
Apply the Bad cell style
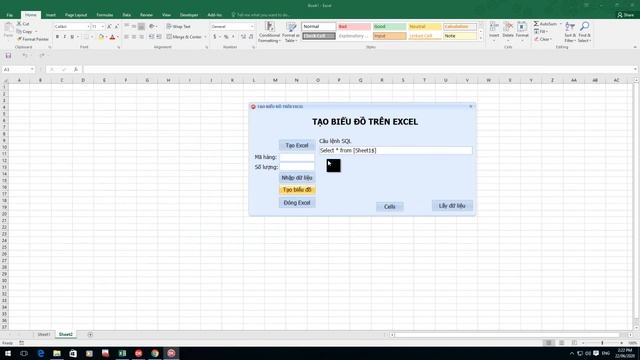click(354, 27)
